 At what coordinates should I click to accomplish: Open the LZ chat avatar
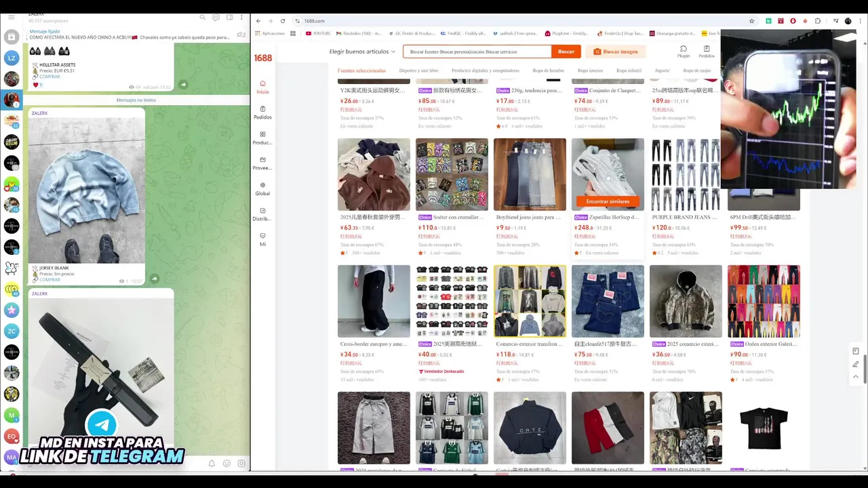coord(12,58)
